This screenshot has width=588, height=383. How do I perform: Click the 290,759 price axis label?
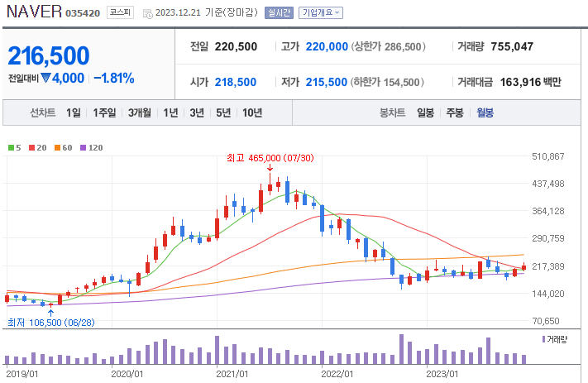548,238
